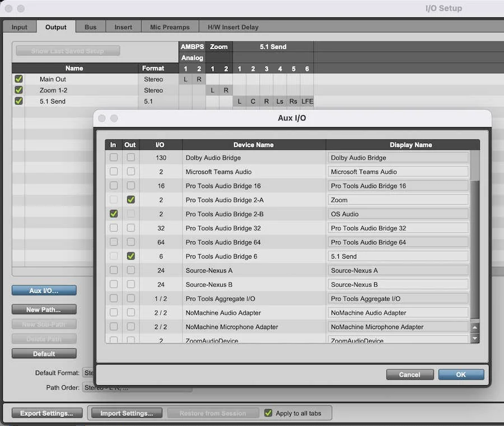Toggle the Main Out path active checkmark
504x426 pixels.
[x=18, y=79]
